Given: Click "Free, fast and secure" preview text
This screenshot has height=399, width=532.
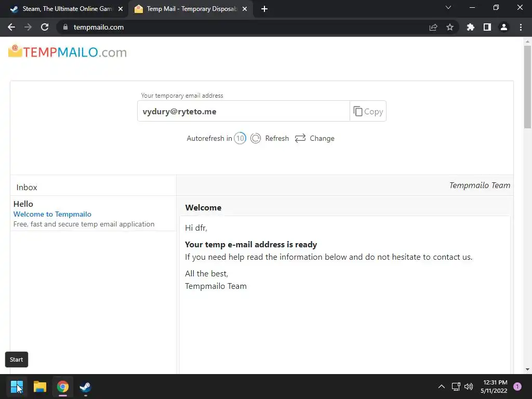Looking at the screenshot, I should [x=84, y=224].
